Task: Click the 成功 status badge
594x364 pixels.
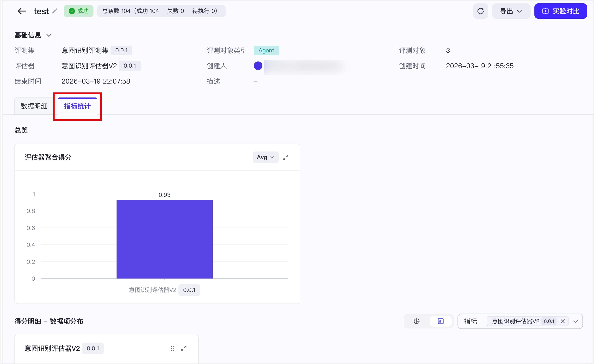Action: point(78,11)
